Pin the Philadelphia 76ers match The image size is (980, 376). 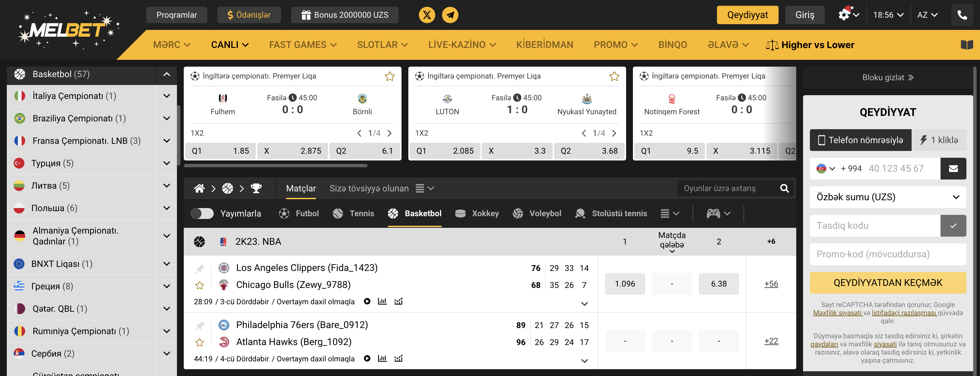tap(199, 326)
